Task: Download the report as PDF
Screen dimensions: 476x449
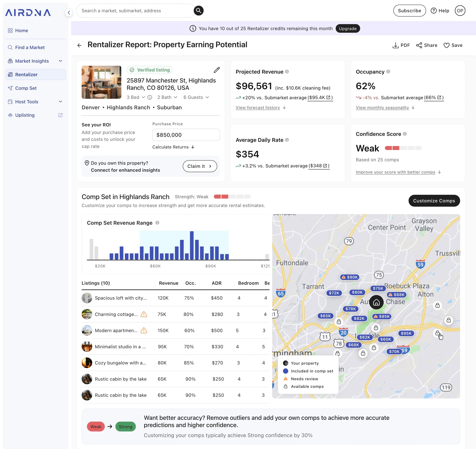Action: tap(401, 45)
